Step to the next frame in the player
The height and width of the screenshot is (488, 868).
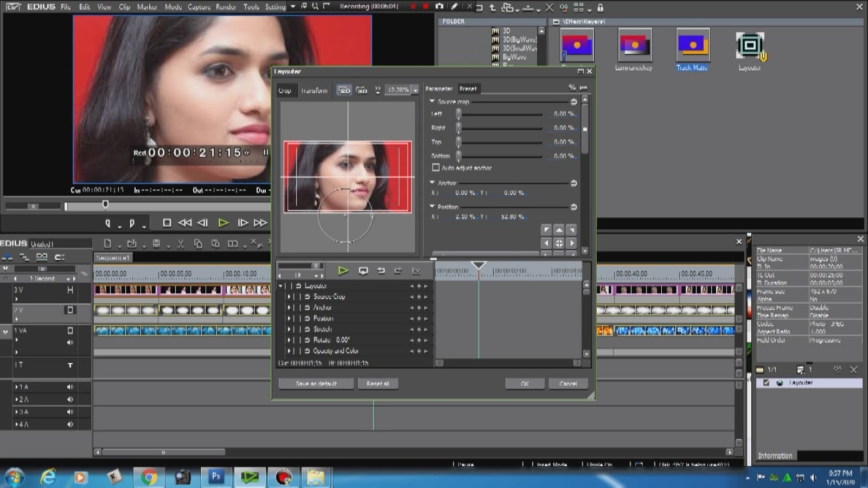pyautogui.click(x=242, y=223)
